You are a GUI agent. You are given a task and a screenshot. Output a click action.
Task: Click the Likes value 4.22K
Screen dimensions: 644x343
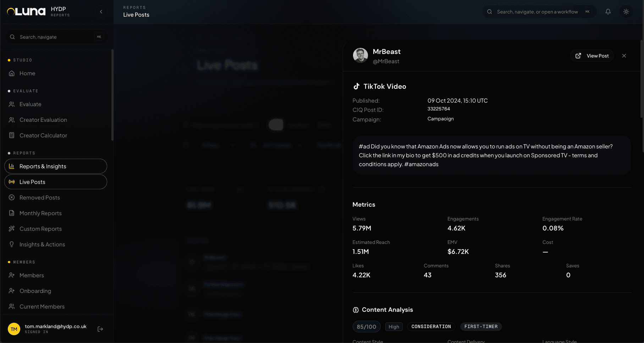(361, 275)
